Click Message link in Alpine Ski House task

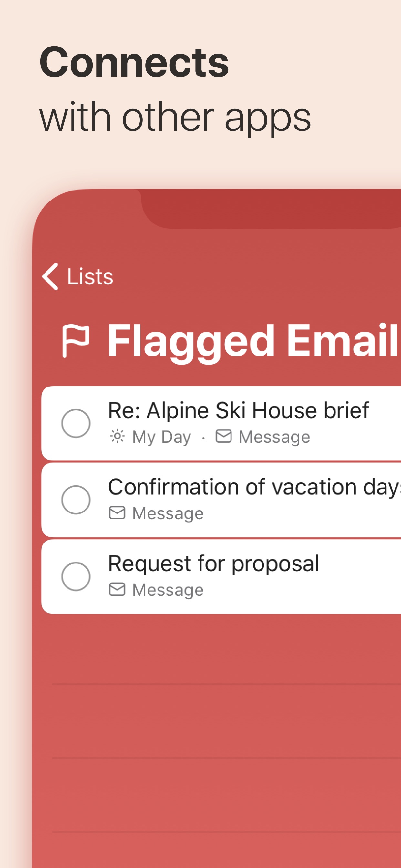[274, 437]
